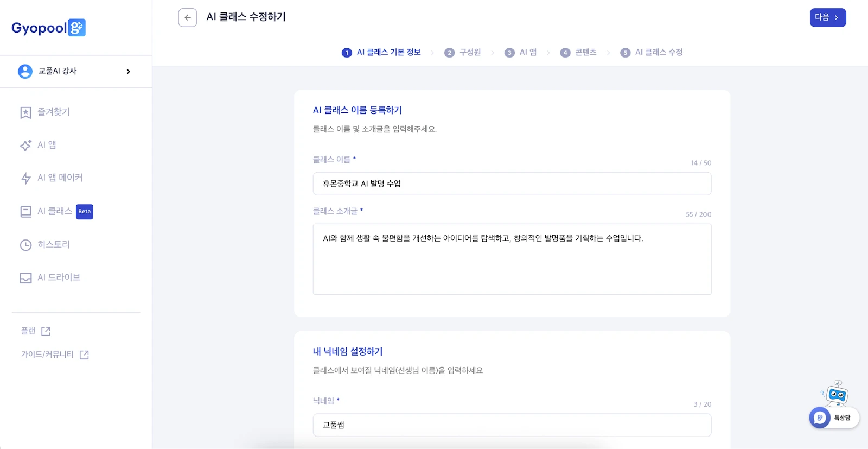Open the favorites bookmark star icon
This screenshot has height=449, width=868.
click(25, 112)
